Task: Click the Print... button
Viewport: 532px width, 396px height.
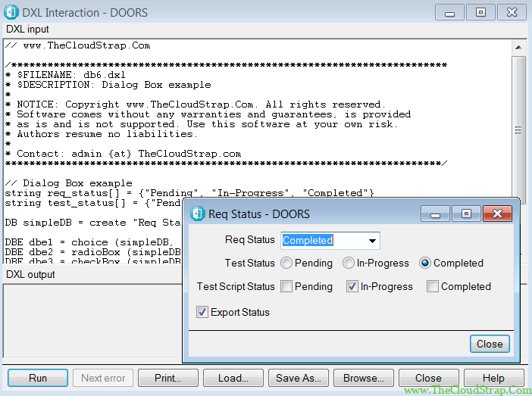Action: [x=168, y=378]
